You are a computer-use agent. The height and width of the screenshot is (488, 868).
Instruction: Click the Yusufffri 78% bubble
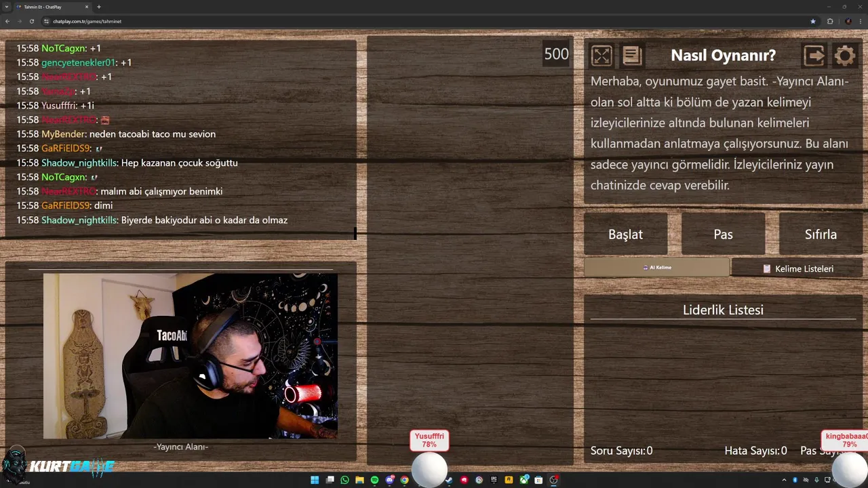pos(429,441)
